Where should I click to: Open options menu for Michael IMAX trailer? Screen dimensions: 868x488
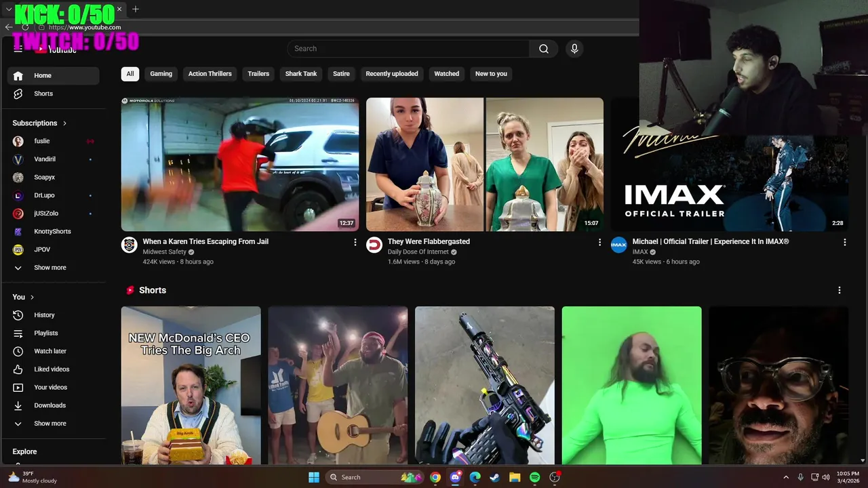pyautogui.click(x=844, y=242)
